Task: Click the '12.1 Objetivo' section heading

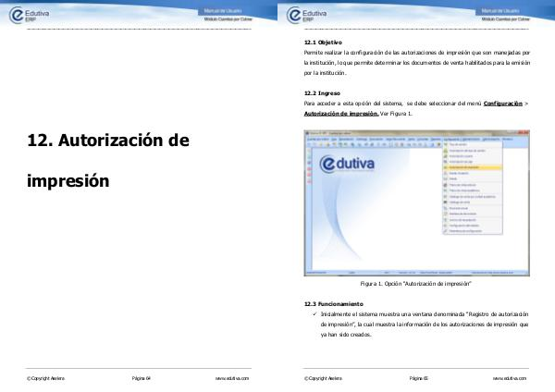Action: (x=323, y=43)
